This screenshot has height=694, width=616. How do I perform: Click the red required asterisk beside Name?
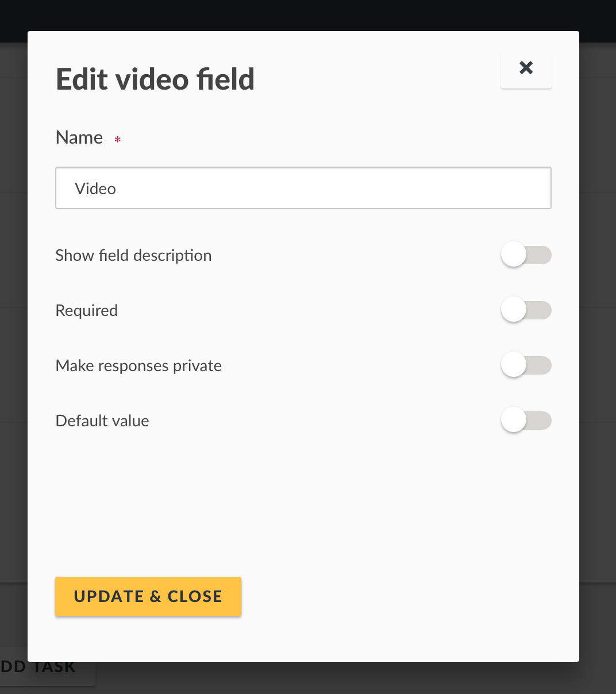117,139
